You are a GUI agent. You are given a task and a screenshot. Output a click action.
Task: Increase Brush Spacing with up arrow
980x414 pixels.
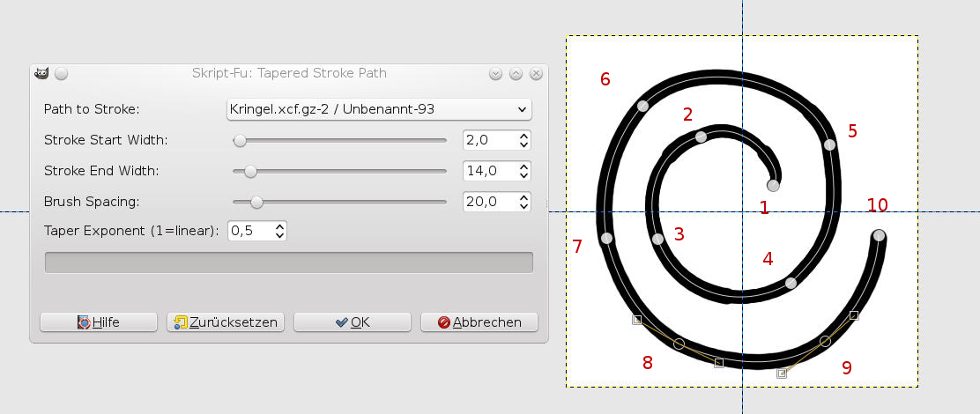524,197
